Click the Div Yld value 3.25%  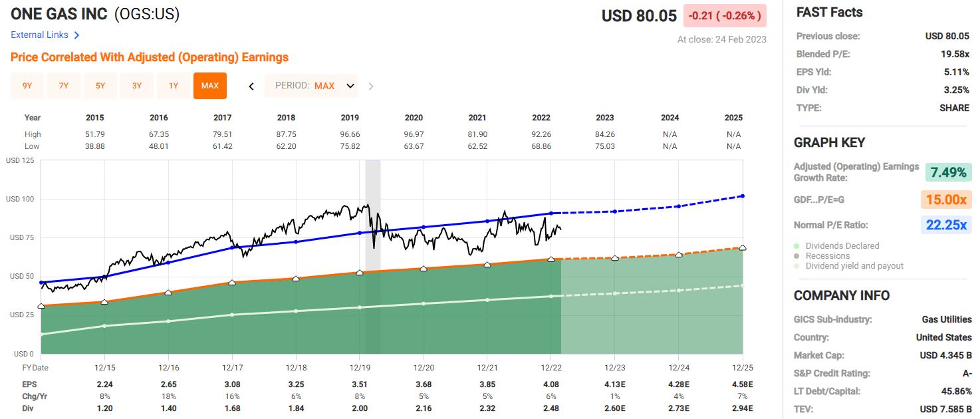click(956, 90)
